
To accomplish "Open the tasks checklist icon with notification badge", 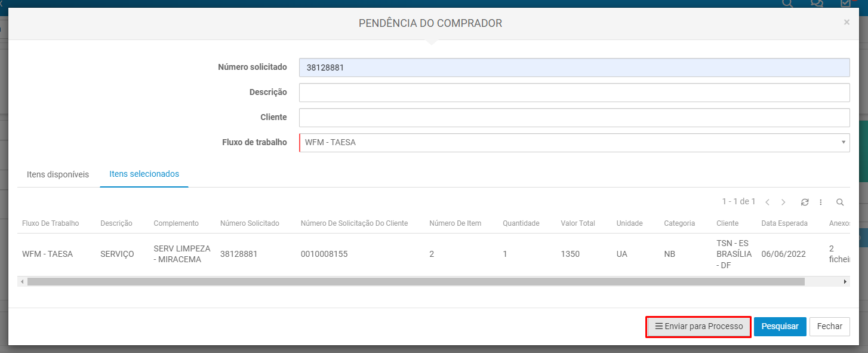I will coord(846,4).
